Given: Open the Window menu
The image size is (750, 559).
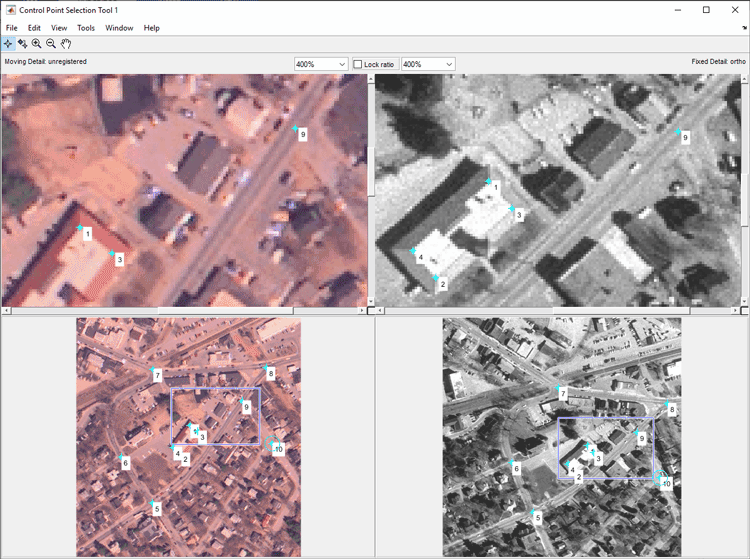Looking at the screenshot, I should coord(119,28).
